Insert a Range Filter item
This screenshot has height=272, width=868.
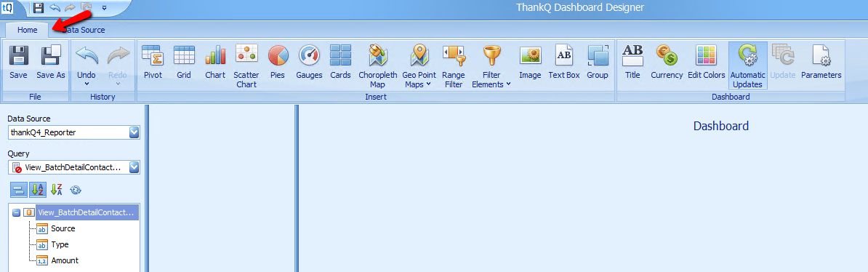coord(453,66)
